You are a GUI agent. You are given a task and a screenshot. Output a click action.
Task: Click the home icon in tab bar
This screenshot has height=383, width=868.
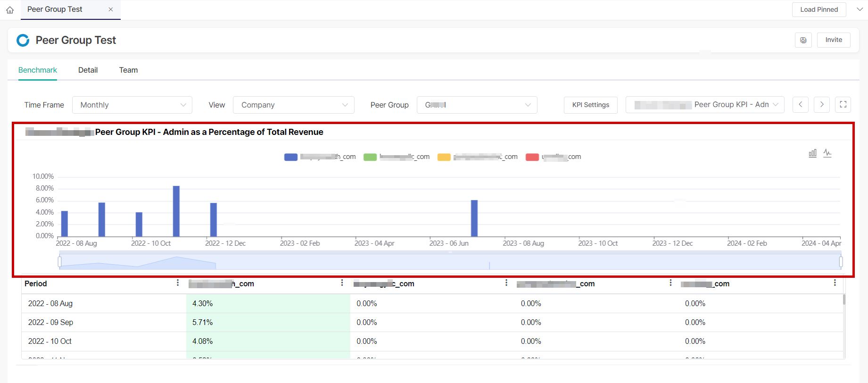tap(10, 10)
